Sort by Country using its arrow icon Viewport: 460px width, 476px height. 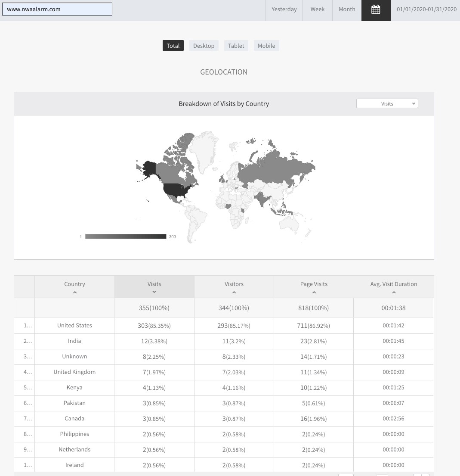[74, 292]
